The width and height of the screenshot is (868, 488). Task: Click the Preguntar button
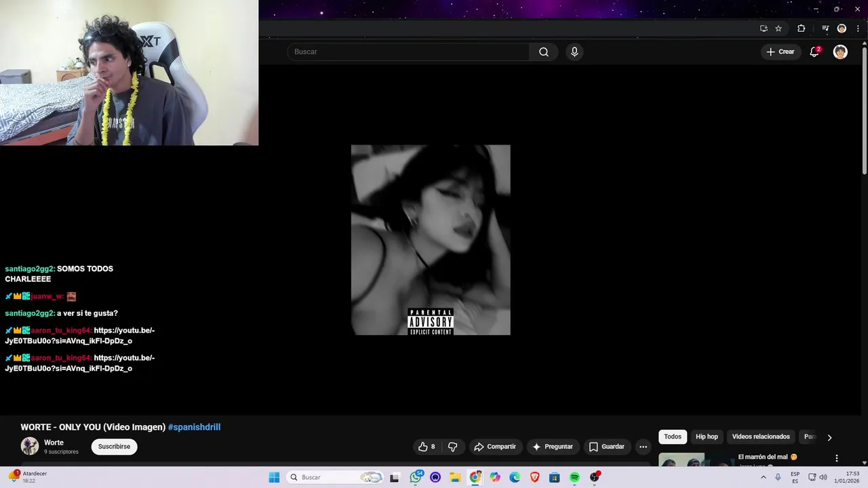coord(553,447)
